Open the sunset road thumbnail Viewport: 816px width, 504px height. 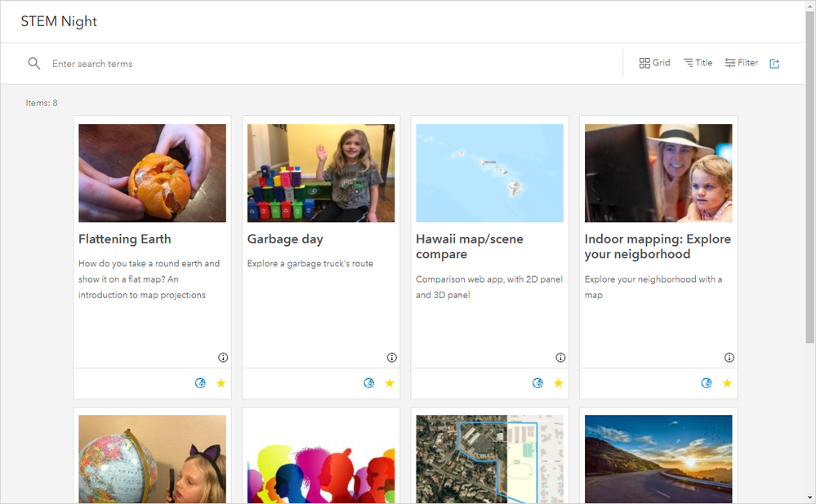658,459
